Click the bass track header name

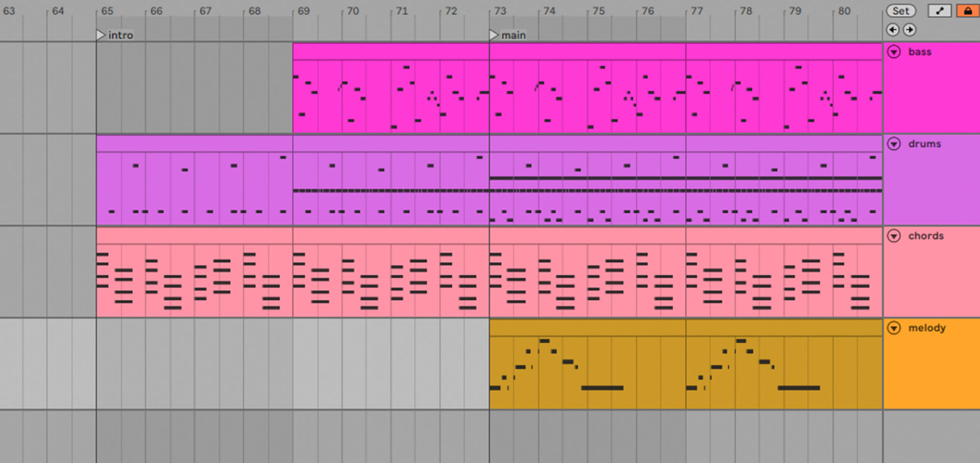[920, 52]
